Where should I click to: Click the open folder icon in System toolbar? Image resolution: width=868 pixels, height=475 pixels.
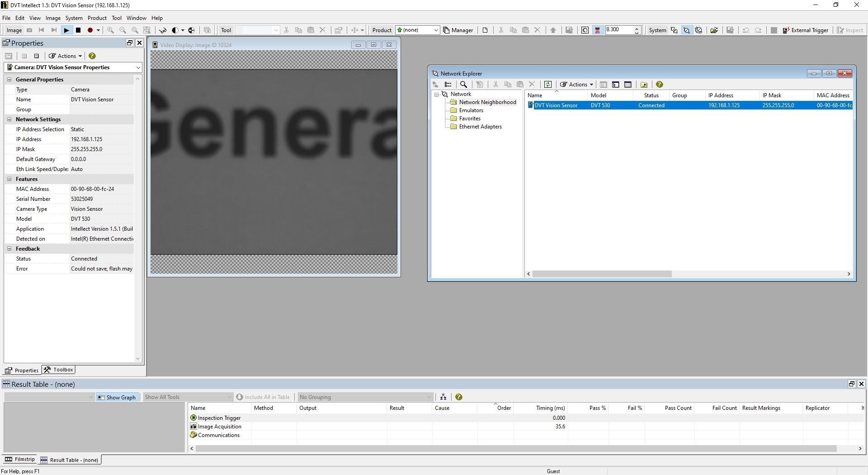tap(714, 30)
